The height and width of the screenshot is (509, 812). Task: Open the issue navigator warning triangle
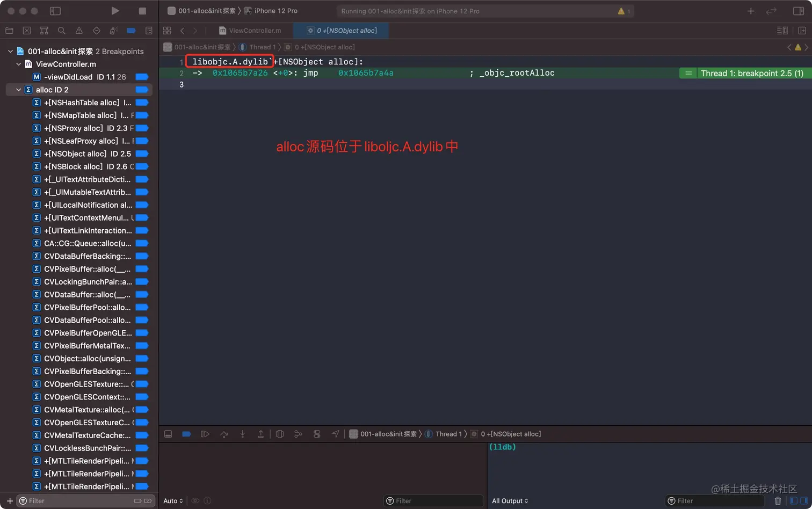click(79, 31)
